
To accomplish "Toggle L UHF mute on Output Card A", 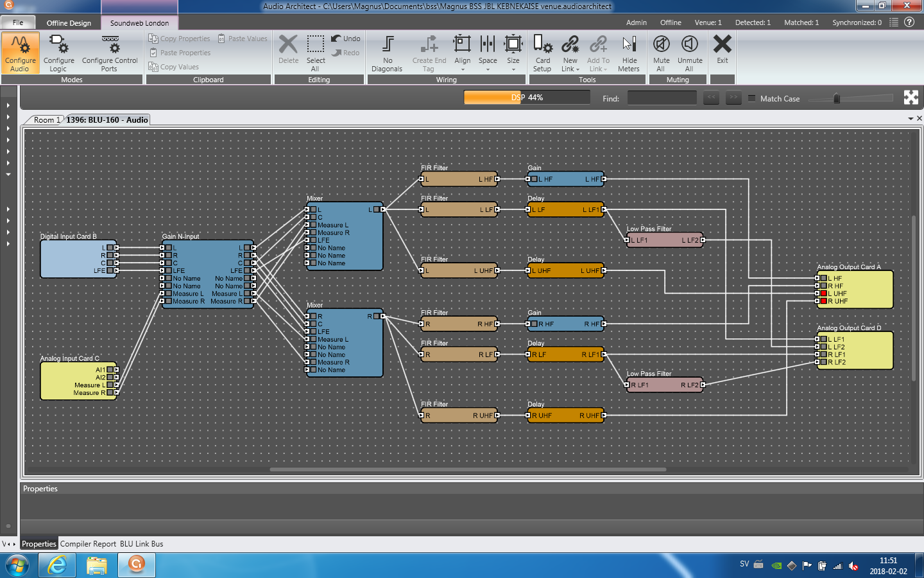I will (823, 293).
